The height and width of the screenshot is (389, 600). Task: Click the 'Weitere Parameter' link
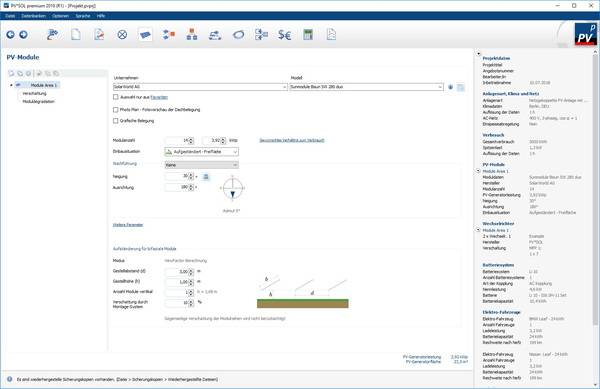pos(128,225)
